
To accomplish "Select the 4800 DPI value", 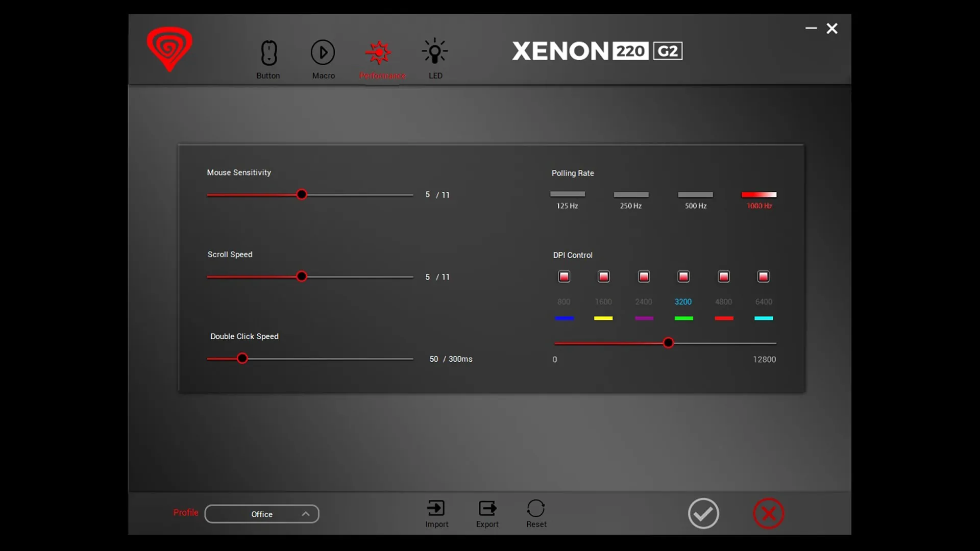I will pyautogui.click(x=724, y=302).
